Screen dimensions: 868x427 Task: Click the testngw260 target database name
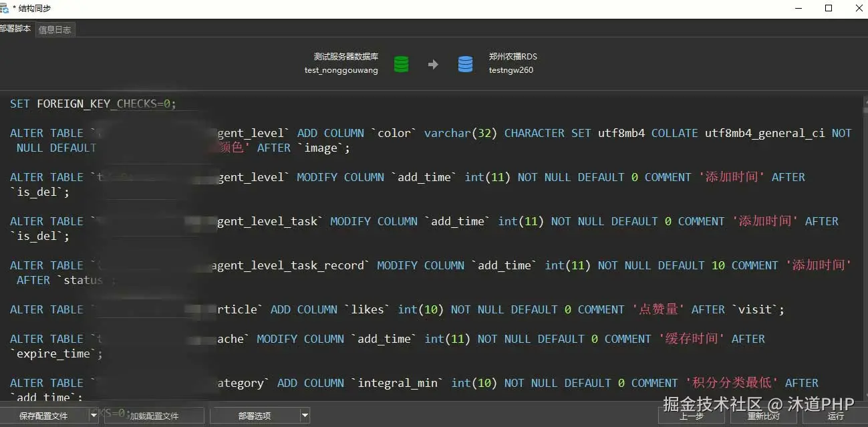click(x=511, y=70)
